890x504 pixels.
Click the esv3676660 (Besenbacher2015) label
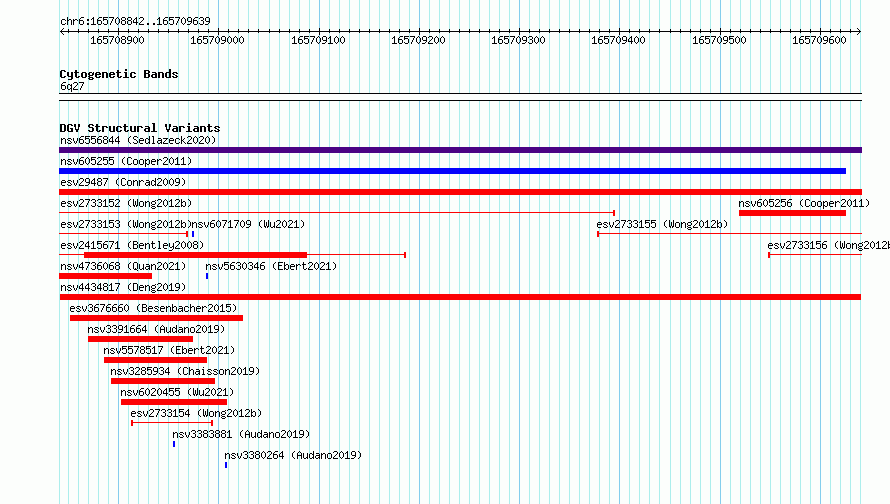(x=153, y=308)
